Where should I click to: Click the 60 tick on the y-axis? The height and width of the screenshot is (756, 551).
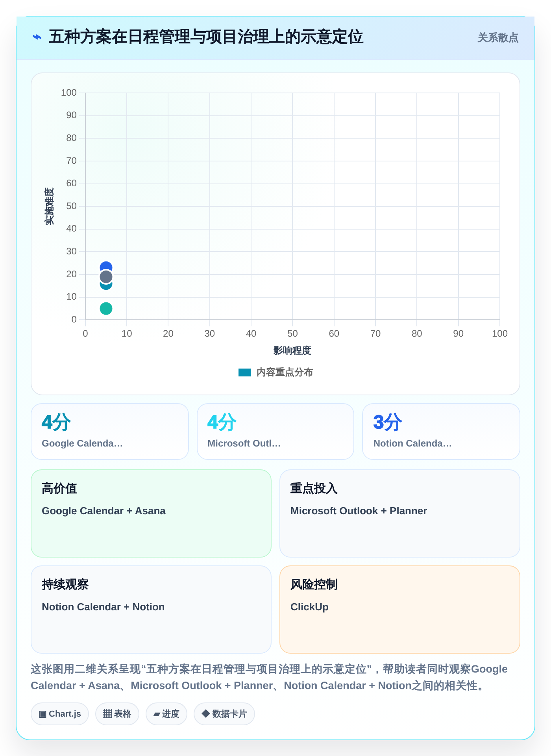tap(71, 183)
